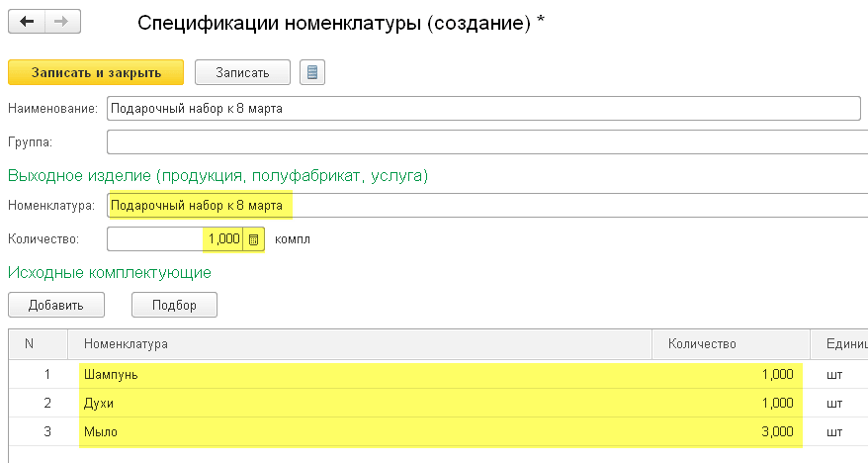
Task: Click the Количество value field 1,000 компл
Action: [175, 239]
